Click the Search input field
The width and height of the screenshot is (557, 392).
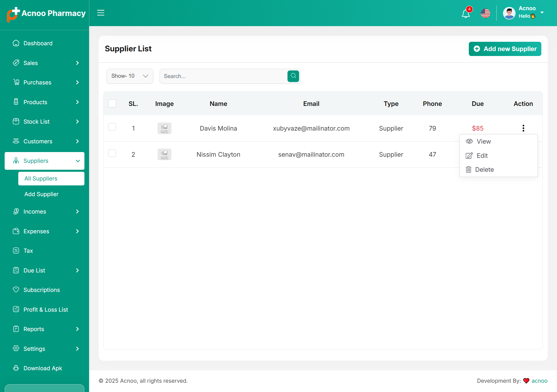point(223,76)
